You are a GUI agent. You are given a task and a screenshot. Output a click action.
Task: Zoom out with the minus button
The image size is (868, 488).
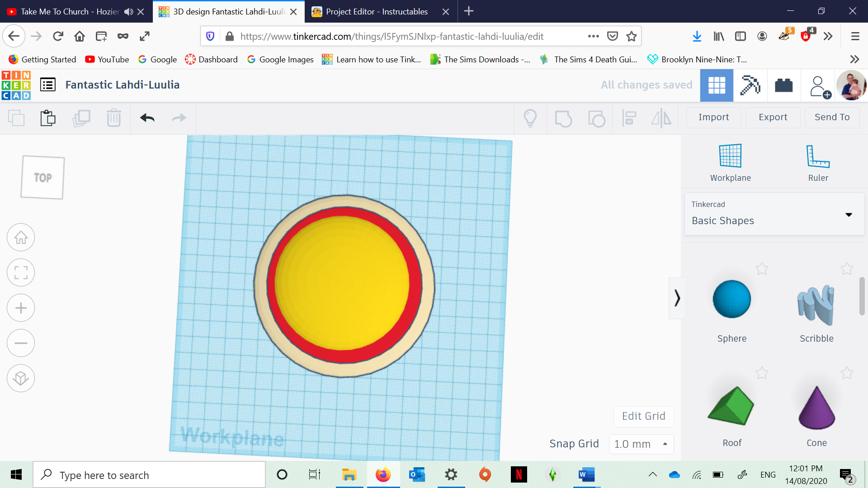click(21, 343)
